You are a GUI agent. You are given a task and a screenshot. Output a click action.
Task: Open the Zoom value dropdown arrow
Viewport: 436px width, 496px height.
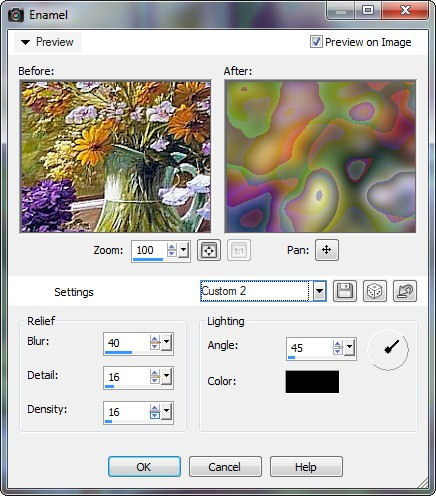click(x=184, y=250)
